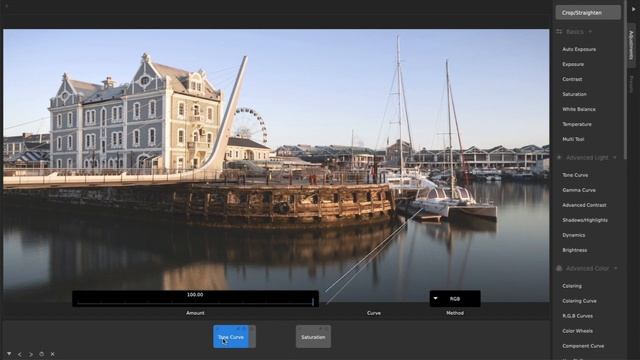Select the Saturation adjustment button in bottom strip
The width and height of the screenshot is (640, 360).
pyautogui.click(x=313, y=337)
